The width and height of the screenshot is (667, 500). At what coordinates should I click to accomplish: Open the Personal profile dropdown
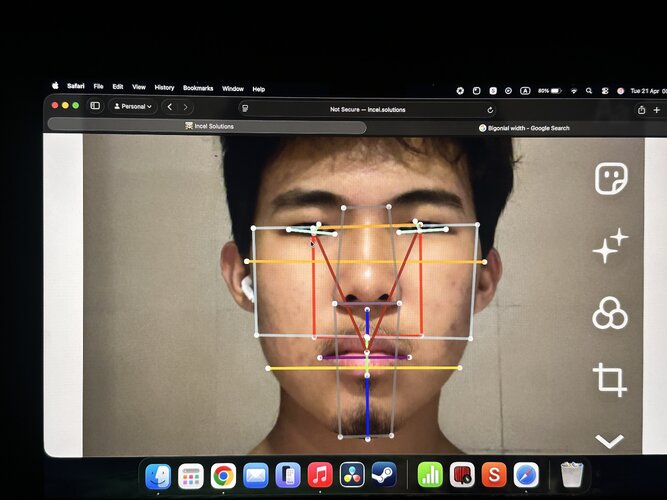(133, 106)
